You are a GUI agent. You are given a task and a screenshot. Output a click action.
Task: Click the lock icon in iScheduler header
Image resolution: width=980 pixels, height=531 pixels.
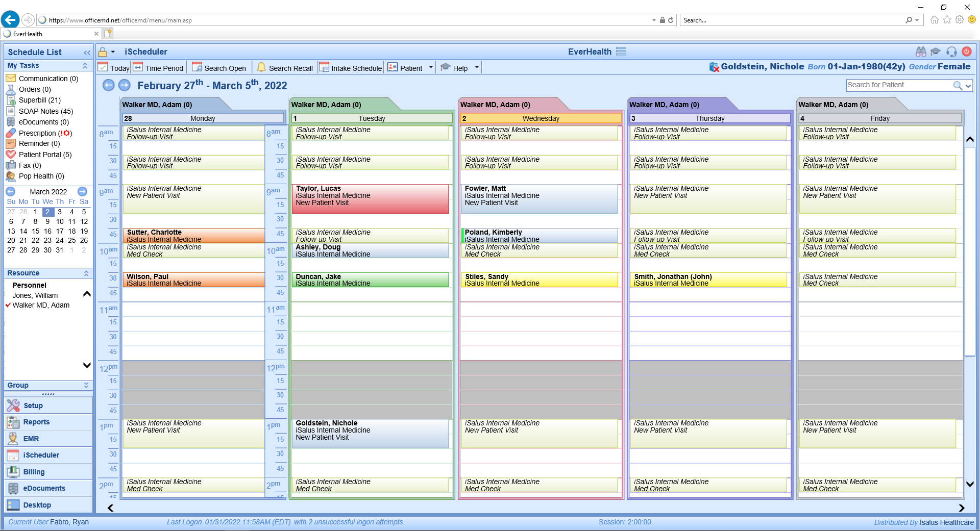click(103, 52)
